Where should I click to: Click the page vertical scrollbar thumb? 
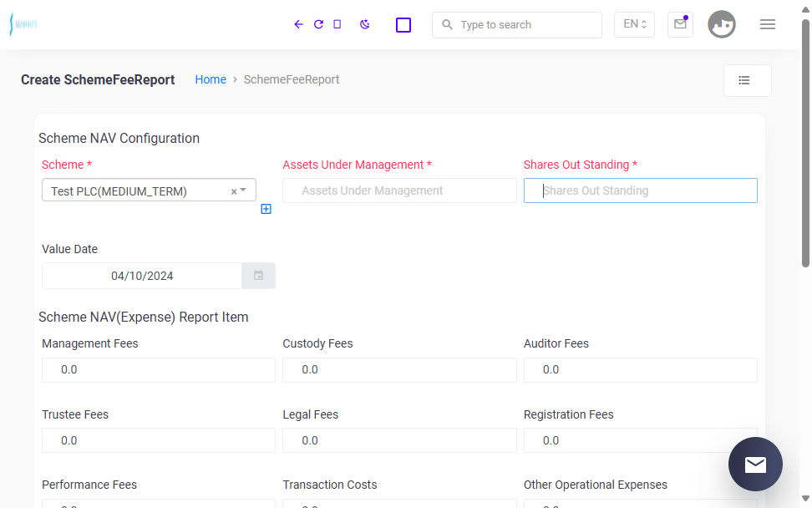805,142
